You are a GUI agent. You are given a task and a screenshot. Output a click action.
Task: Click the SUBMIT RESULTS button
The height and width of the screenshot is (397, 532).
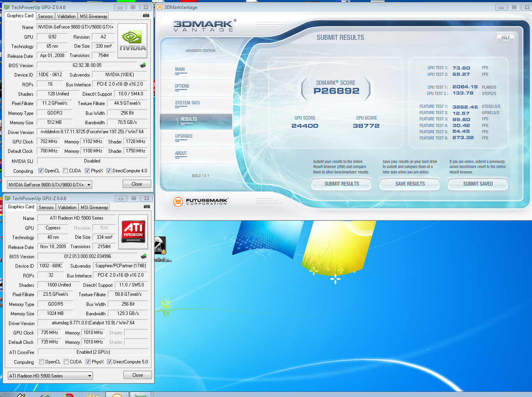[x=341, y=184]
